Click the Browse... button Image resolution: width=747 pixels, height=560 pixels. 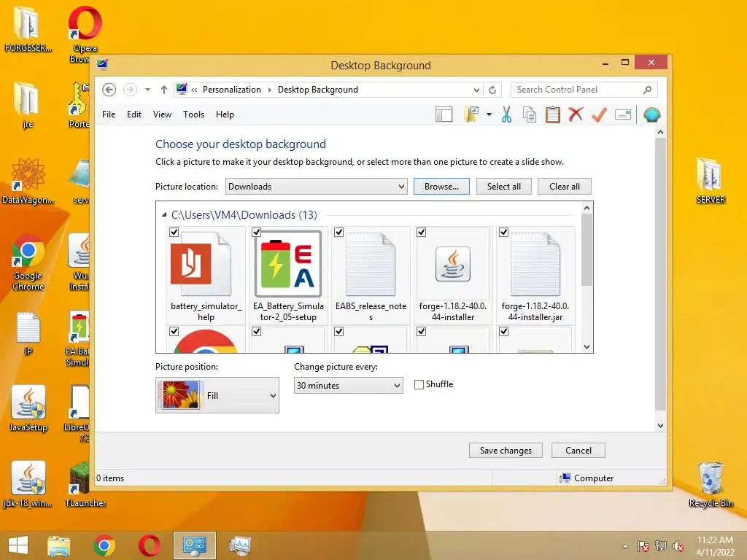(441, 187)
